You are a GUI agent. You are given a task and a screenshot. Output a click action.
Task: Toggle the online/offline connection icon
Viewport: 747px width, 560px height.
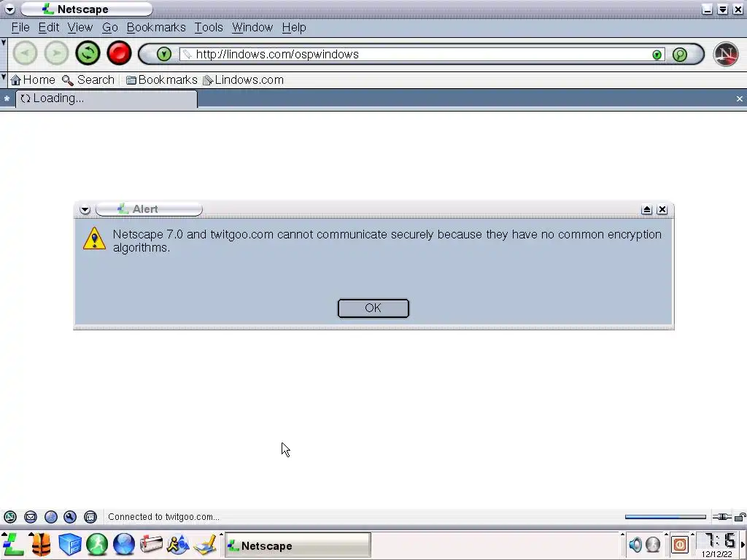(721, 517)
